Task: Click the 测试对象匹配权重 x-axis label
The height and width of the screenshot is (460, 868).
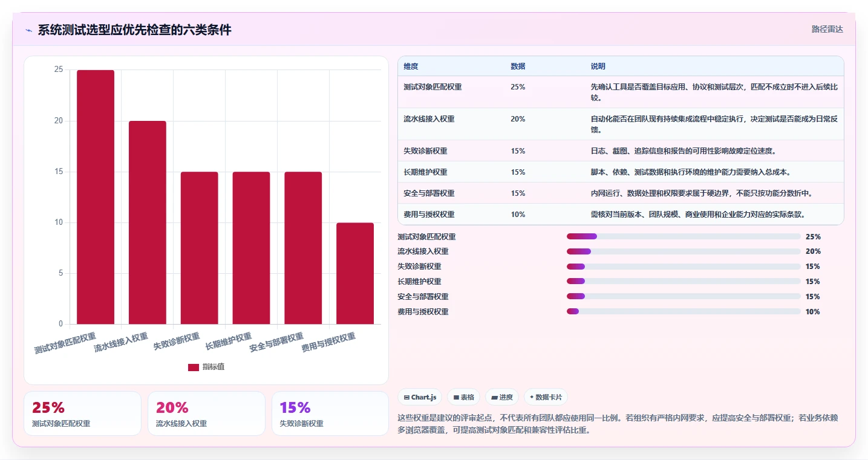Action: click(65, 342)
